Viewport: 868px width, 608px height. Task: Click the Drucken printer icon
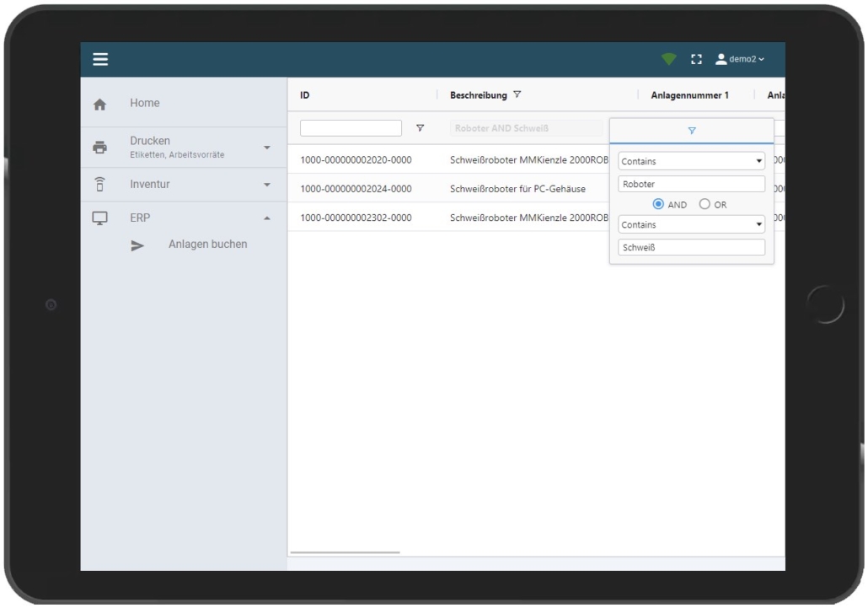[99, 147]
